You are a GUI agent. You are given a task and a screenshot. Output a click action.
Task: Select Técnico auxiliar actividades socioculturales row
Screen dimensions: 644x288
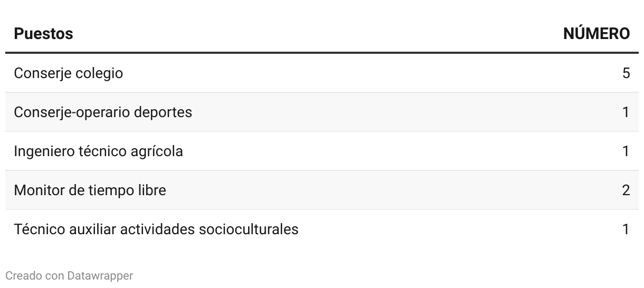(x=322, y=229)
